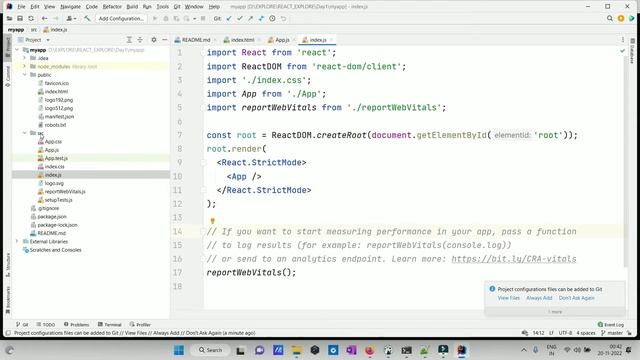The image size is (640, 360).
Task: Open Project panel settings gear
Action: coord(154,40)
